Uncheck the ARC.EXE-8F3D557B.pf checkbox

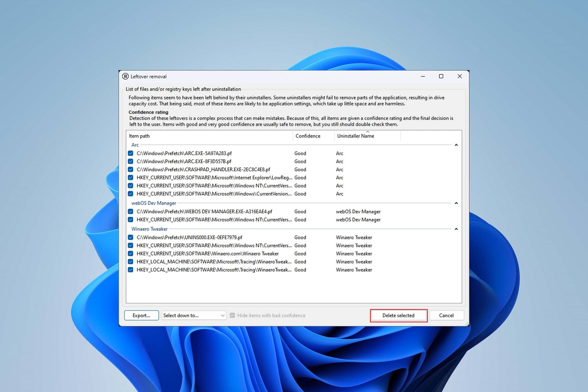(130, 161)
